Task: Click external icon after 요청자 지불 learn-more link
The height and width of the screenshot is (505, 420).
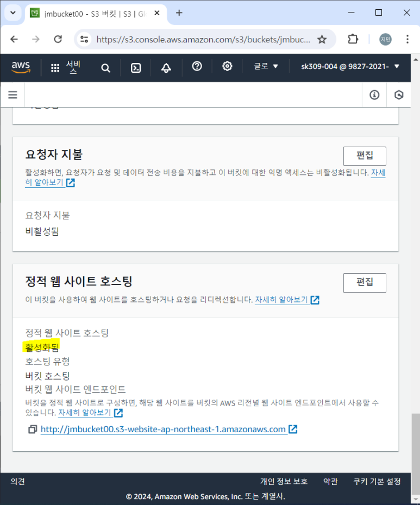Action: [70, 182]
